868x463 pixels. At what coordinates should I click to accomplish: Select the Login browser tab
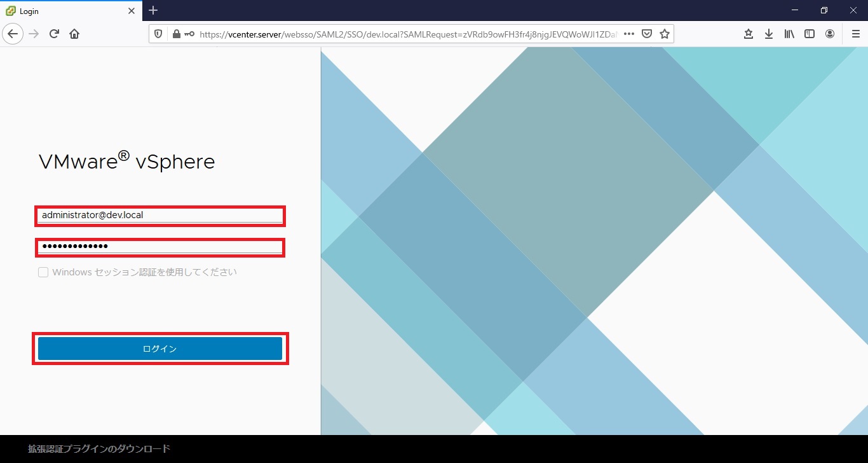(70, 11)
